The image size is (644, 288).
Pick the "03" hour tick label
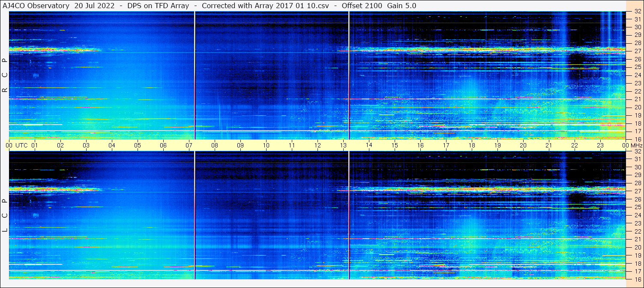86,145
